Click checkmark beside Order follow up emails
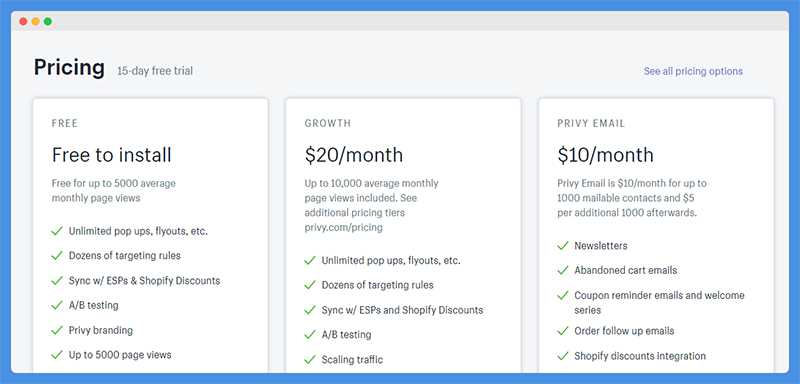The image size is (800, 384). [x=563, y=331]
